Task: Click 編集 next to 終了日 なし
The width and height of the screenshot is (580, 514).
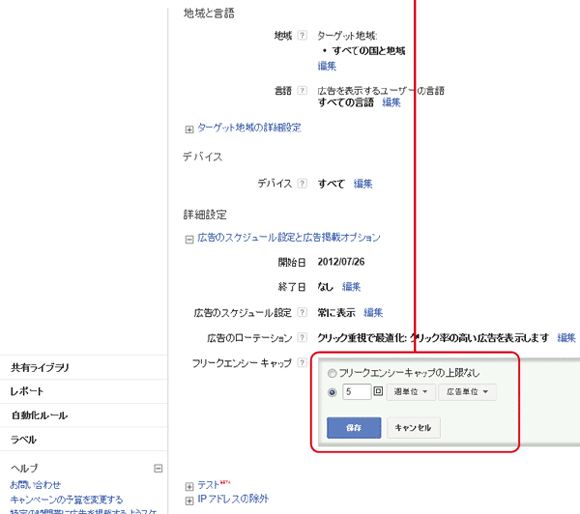Action: point(351,287)
